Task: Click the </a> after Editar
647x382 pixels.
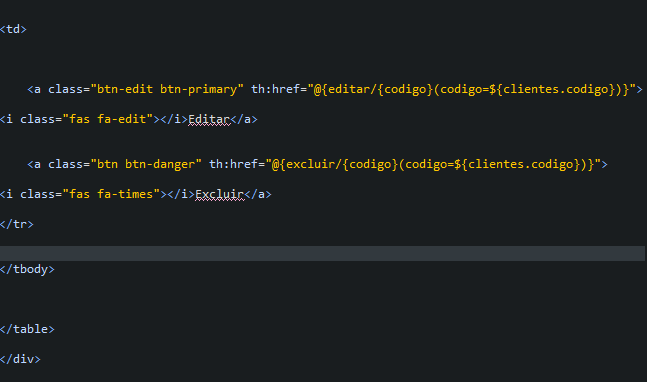Action: coord(244,119)
